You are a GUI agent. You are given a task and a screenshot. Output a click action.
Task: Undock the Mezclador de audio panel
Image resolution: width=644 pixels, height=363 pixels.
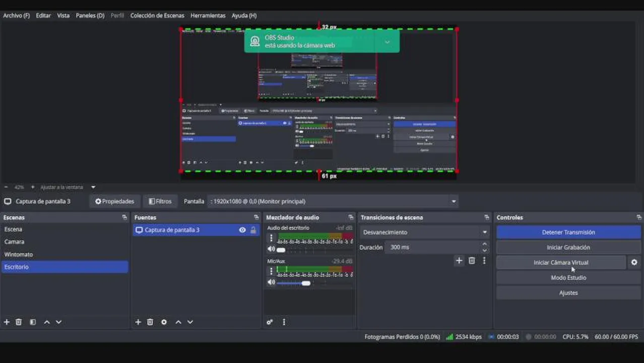351,217
